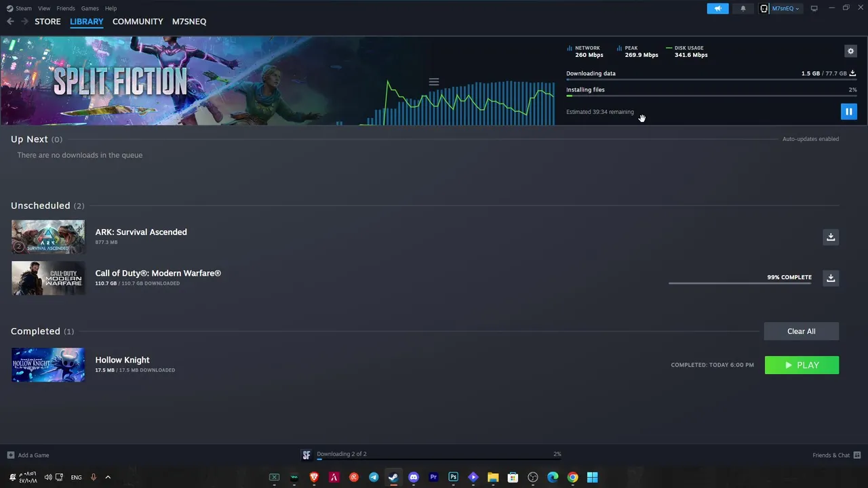Clear All completed downloads
The width and height of the screenshot is (868, 488).
[802, 331]
